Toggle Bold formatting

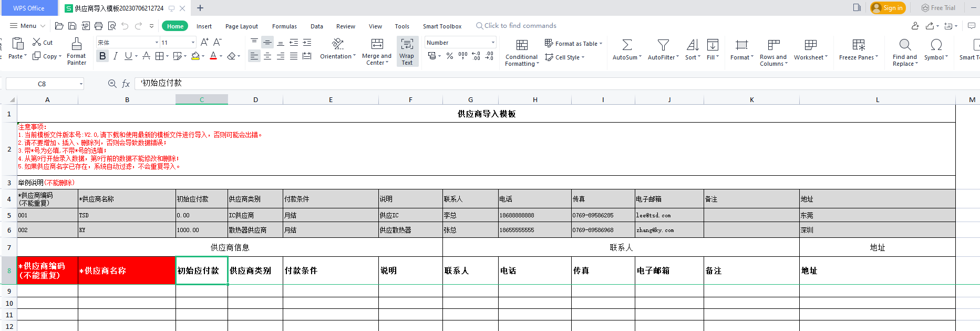click(x=102, y=56)
